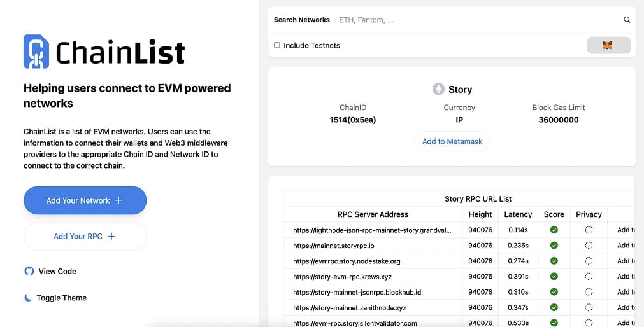The height and width of the screenshot is (327, 644).
Task: Click the GitHub icon beside View Code
Action: point(29,271)
